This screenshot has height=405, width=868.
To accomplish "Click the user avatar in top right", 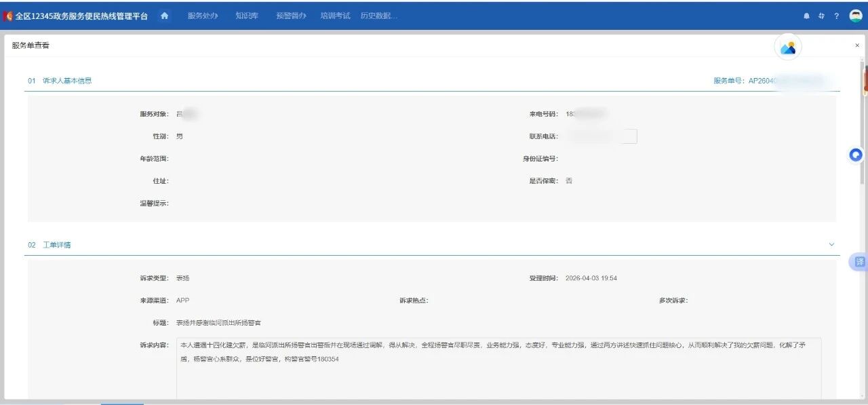I will [855, 16].
